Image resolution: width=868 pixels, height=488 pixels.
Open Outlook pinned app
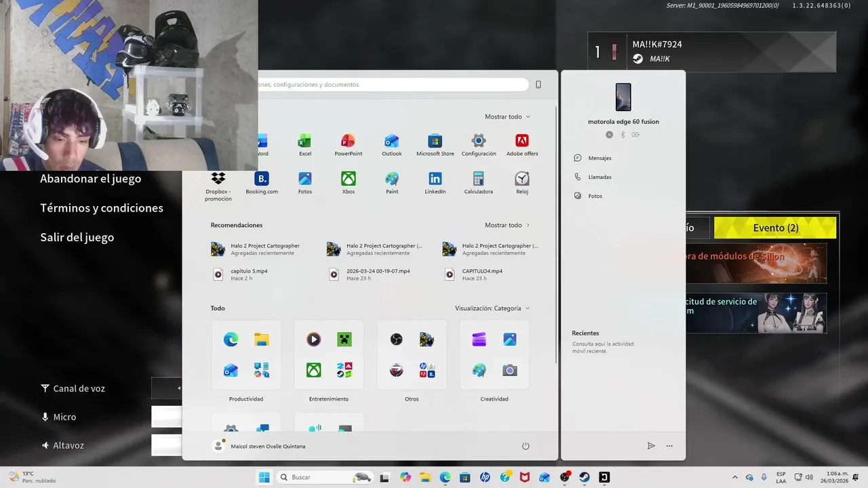[391, 141]
